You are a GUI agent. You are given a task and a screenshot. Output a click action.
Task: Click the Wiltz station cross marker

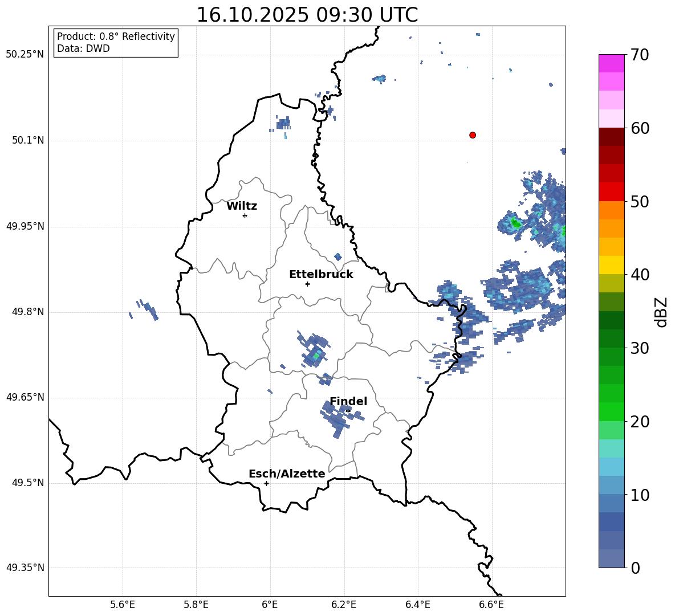coord(245,215)
